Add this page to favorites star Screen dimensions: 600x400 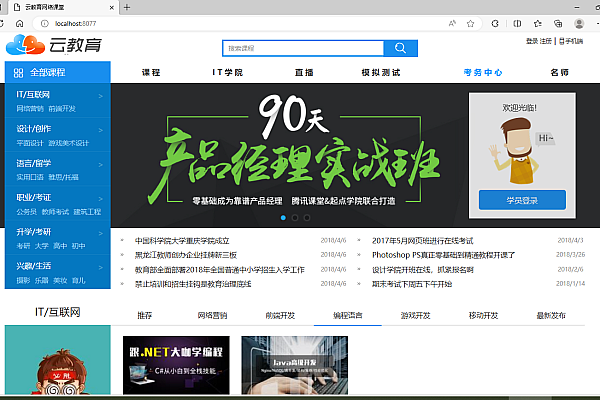click(x=470, y=23)
